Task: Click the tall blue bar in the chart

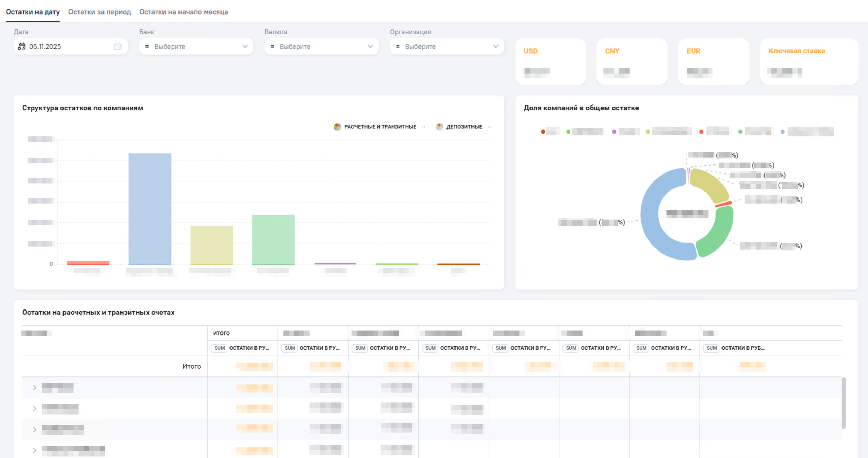Action: pos(150,208)
